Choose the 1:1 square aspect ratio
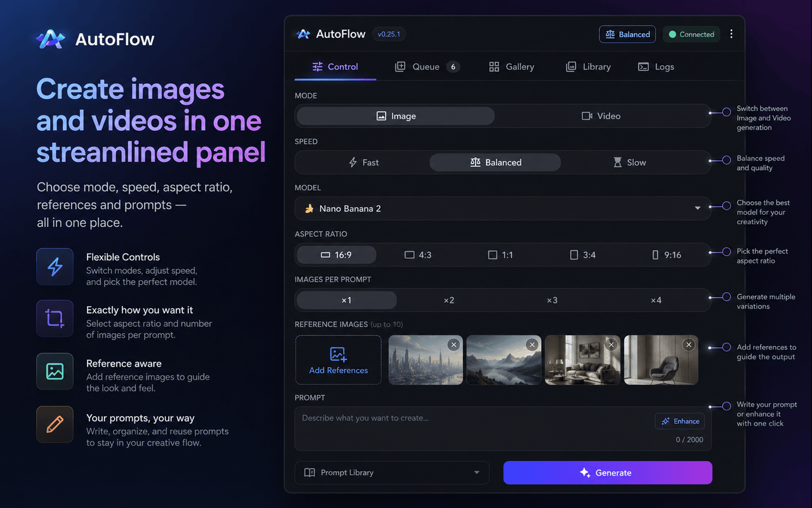Image resolution: width=812 pixels, height=508 pixels. click(x=501, y=255)
